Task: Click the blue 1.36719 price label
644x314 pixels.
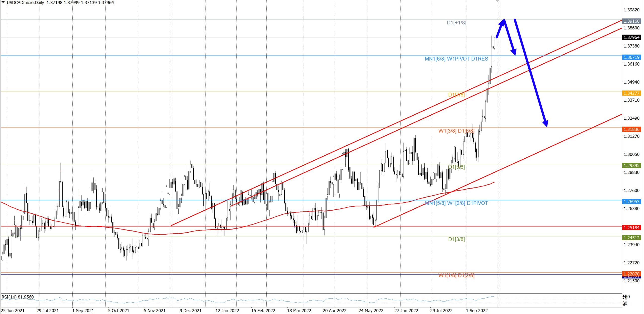Action: coord(632,57)
